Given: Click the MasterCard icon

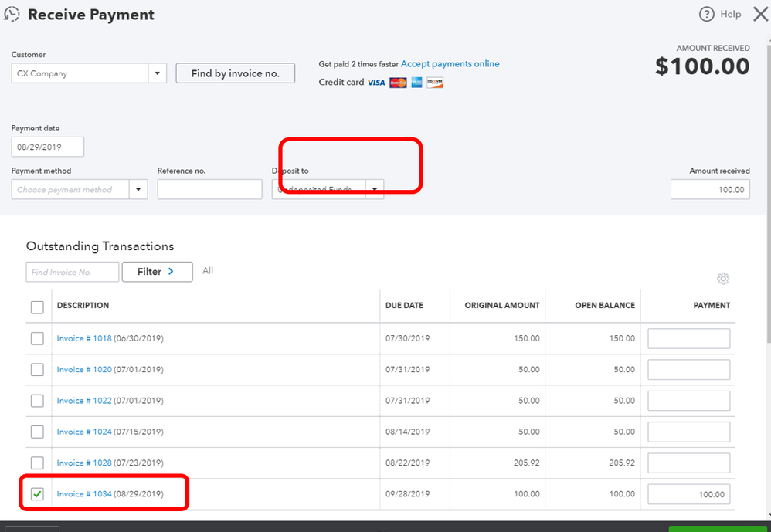Looking at the screenshot, I should tap(399, 83).
